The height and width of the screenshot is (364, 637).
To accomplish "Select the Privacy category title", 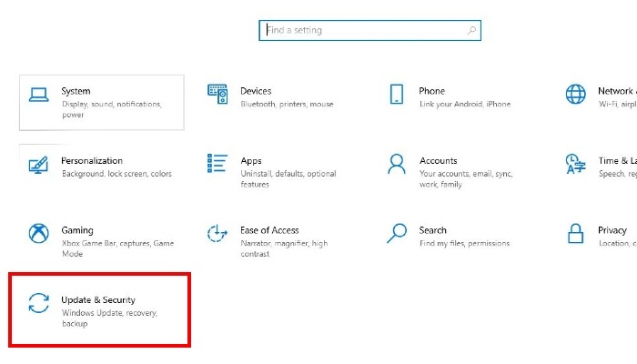I will [612, 231].
